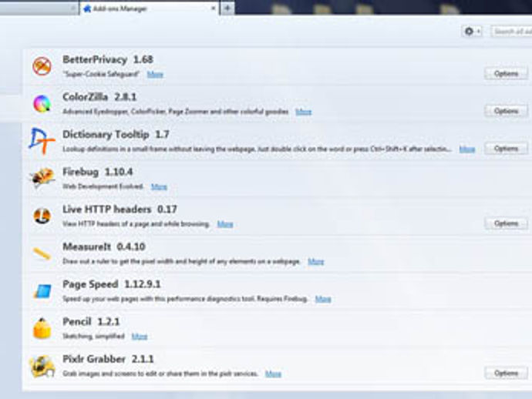532x399 pixels.
Task: Open Options for Pixlr Grabber
Action: (506, 374)
